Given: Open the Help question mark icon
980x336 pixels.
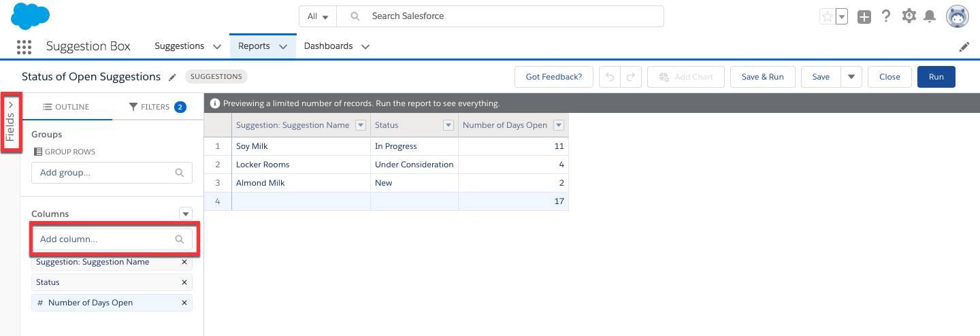Looking at the screenshot, I should [x=886, y=16].
